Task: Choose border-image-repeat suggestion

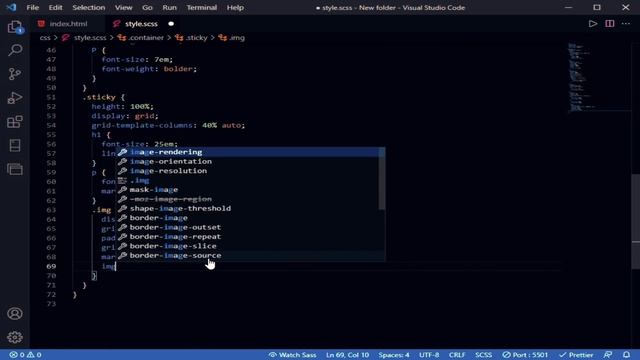Action: [250, 236]
